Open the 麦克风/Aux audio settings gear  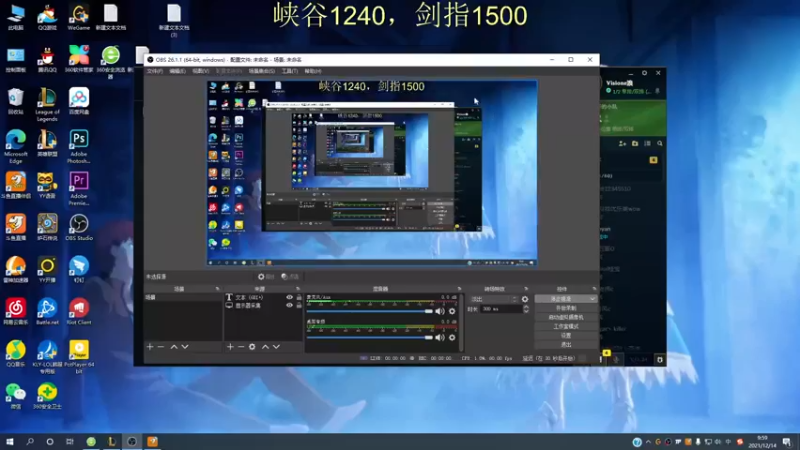click(x=452, y=311)
